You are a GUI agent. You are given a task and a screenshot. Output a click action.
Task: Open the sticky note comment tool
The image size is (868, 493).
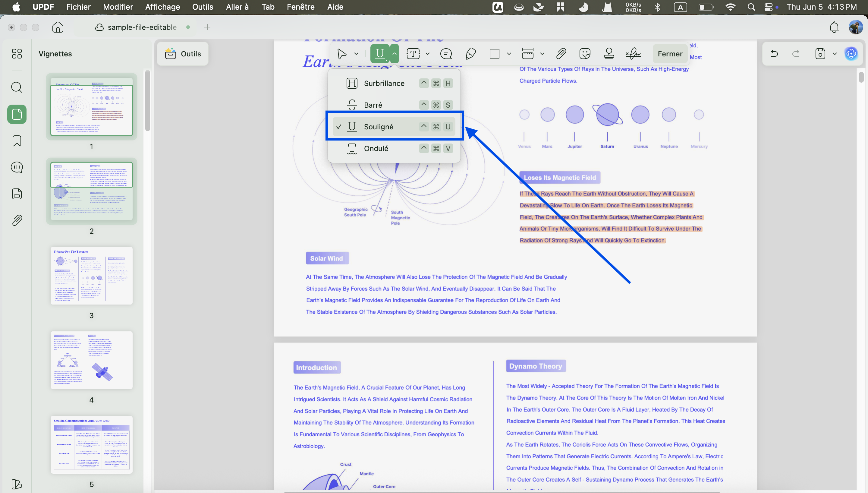[x=446, y=53]
